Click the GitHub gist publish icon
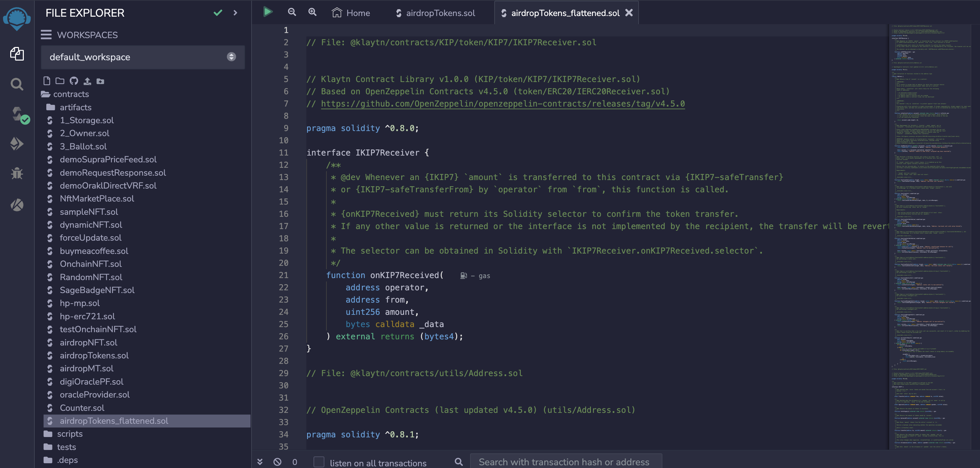 (x=74, y=81)
